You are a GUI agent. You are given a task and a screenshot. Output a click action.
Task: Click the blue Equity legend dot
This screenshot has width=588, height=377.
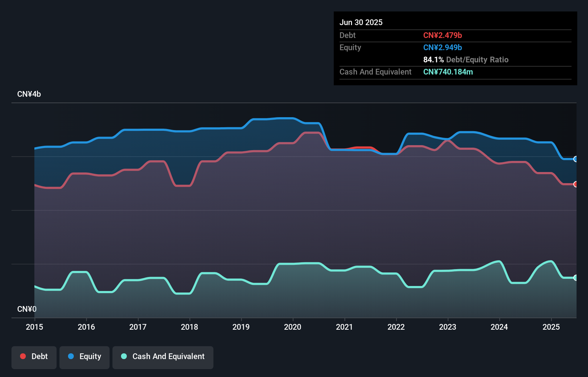[x=71, y=356]
